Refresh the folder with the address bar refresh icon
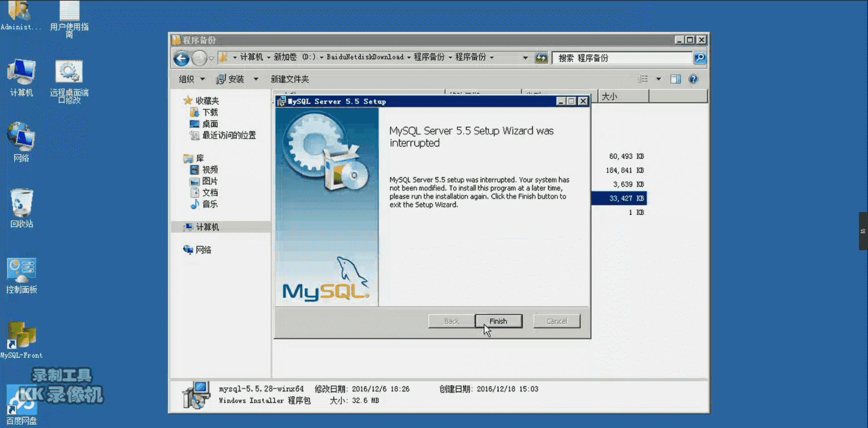Screen dimensions: 868x428 pos(541,58)
